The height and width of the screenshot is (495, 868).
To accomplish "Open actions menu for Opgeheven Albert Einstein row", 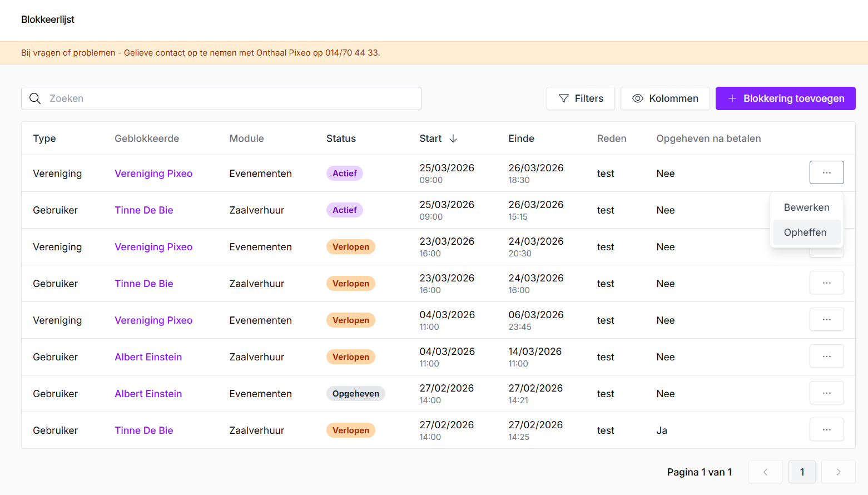I will pyautogui.click(x=826, y=393).
